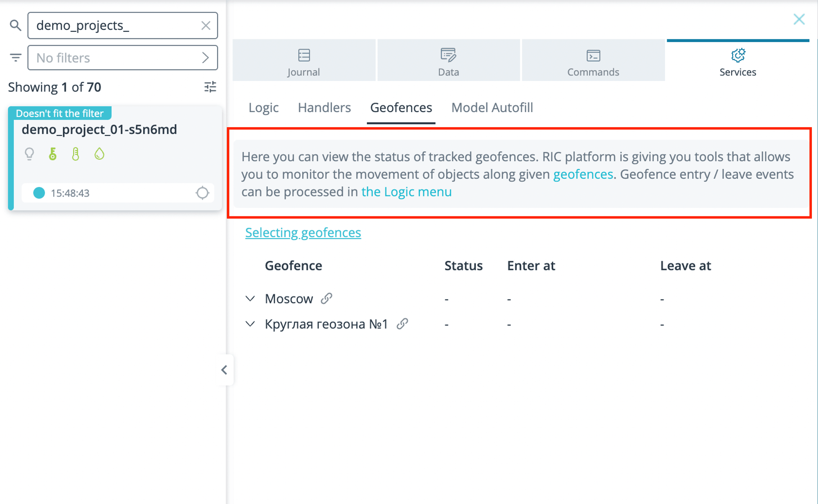Open link icon next to Круглая геозона №1
This screenshot has width=818, height=504.
pyautogui.click(x=402, y=324)
